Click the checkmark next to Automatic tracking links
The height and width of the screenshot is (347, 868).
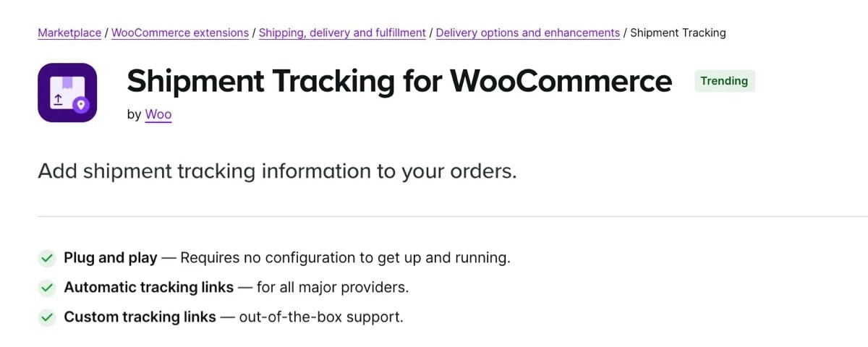[47, 288]
